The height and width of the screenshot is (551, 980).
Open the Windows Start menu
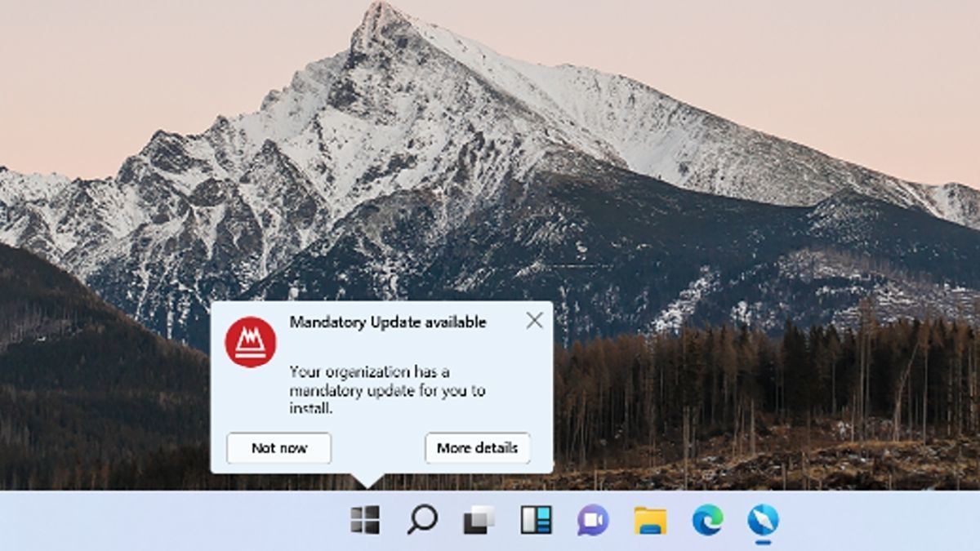[365, 519]
